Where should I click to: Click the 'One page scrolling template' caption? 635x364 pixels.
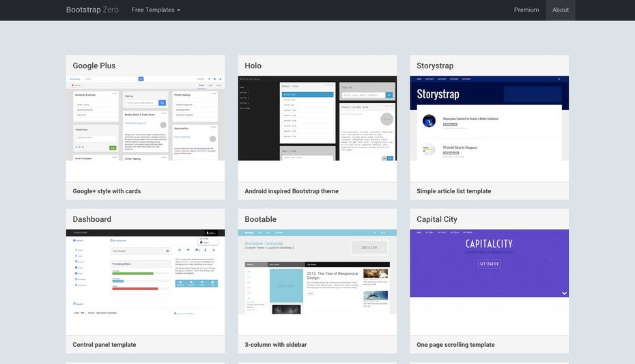pos(455,345)
